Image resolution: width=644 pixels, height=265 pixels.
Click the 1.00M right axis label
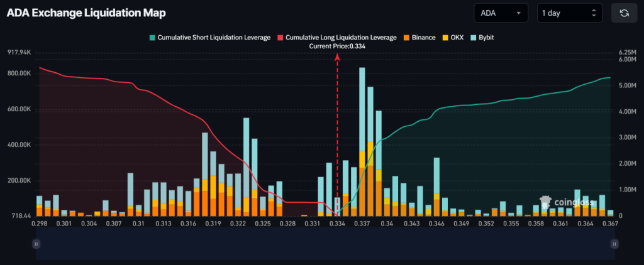click(x=627, y=190)
